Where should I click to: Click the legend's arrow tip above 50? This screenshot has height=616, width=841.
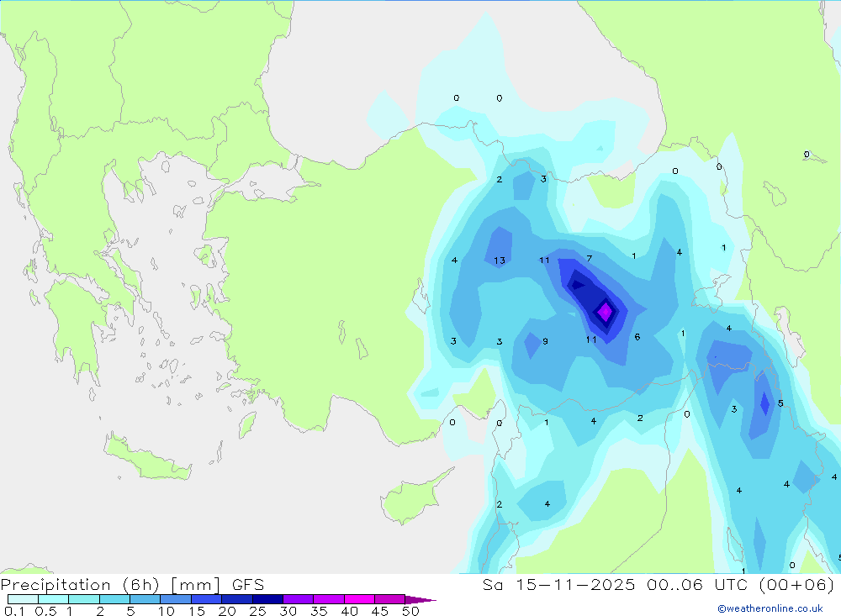tap(421, 599)
